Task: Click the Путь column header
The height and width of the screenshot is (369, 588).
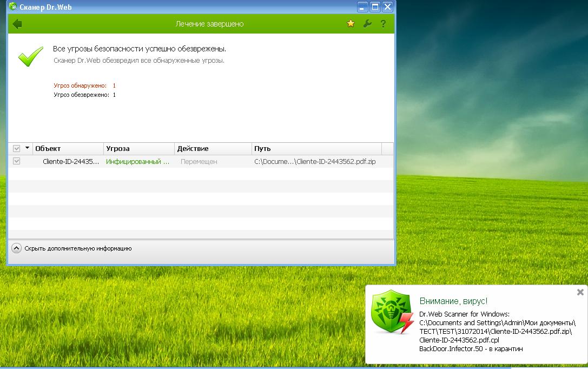Action: 316,149
